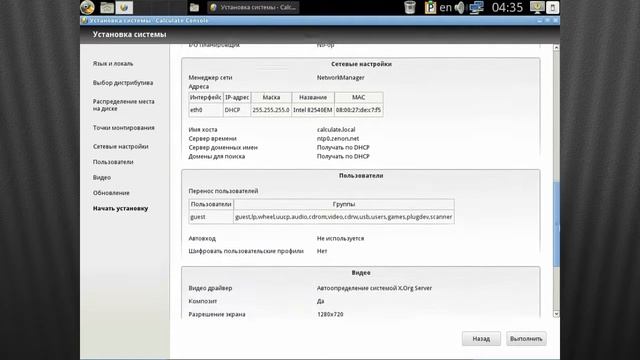The image size is (640, 360).
Task: Click 'Группы' column header
Action: (344, 204)
